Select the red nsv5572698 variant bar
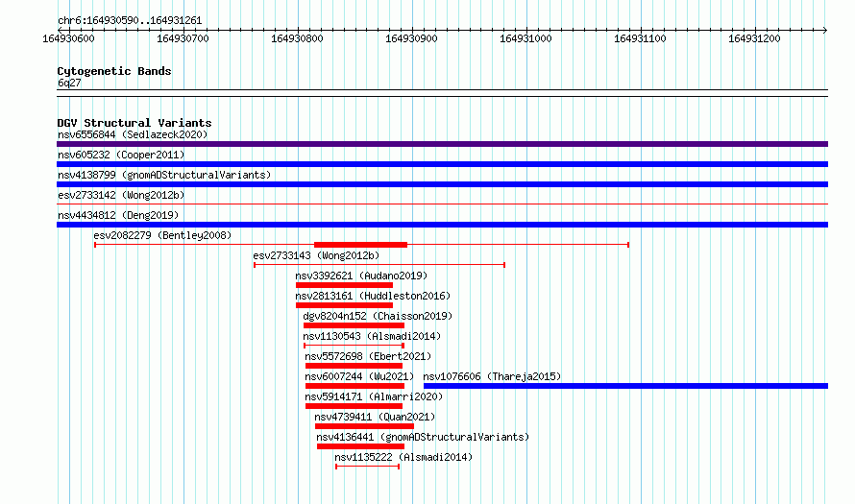Screen dimensions: 855x504 (x=354, y=366)
